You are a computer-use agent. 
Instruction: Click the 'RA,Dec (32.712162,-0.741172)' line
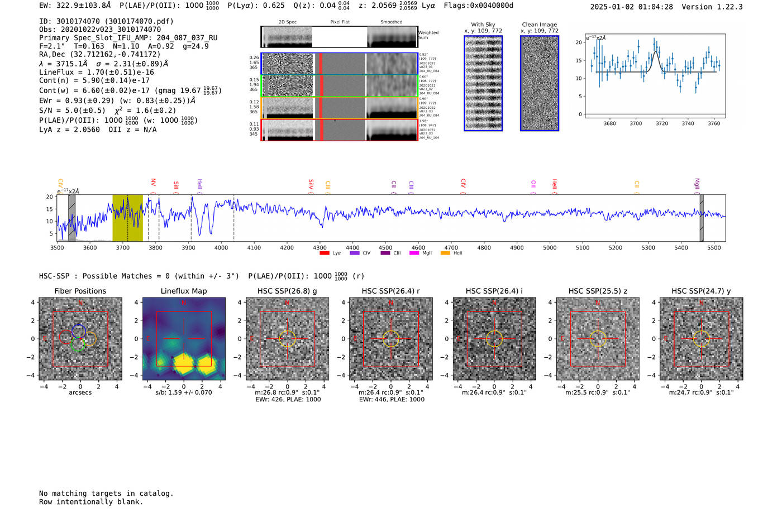coord(99,54)
